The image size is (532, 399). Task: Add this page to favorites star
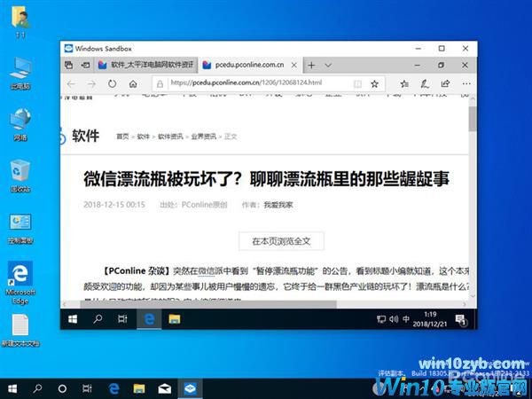pos(374,84)
